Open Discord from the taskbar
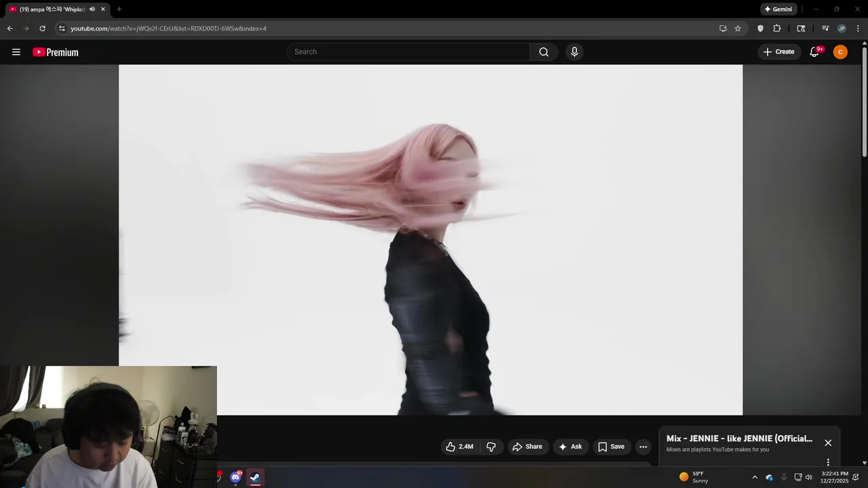 click(x=235, y=477)
